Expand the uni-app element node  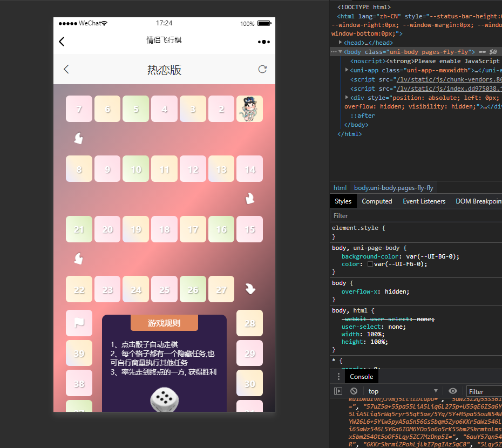[347, 70]
